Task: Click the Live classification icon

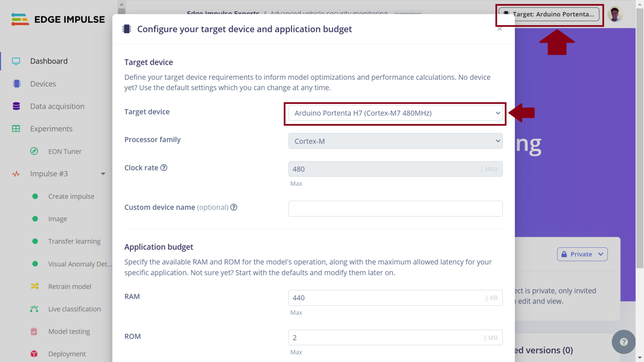Action: 34,309
